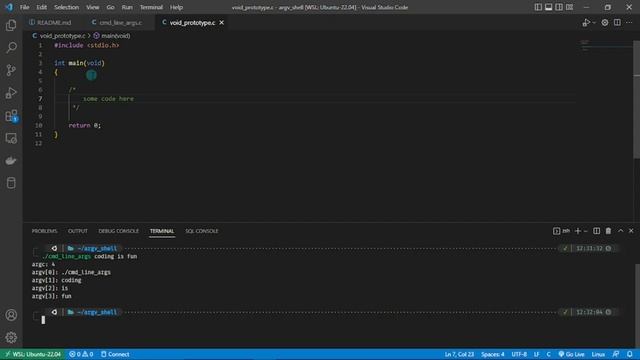640x360 pixels.
Task: Switch to the SQL CONSOLE tab
Action: pos(202,231)
